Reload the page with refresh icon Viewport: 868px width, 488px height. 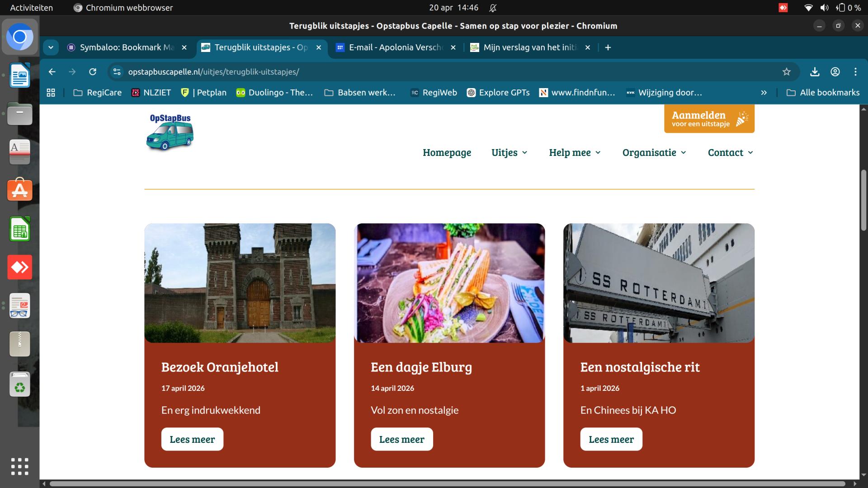pyautogui.click(x=93, y=72)
